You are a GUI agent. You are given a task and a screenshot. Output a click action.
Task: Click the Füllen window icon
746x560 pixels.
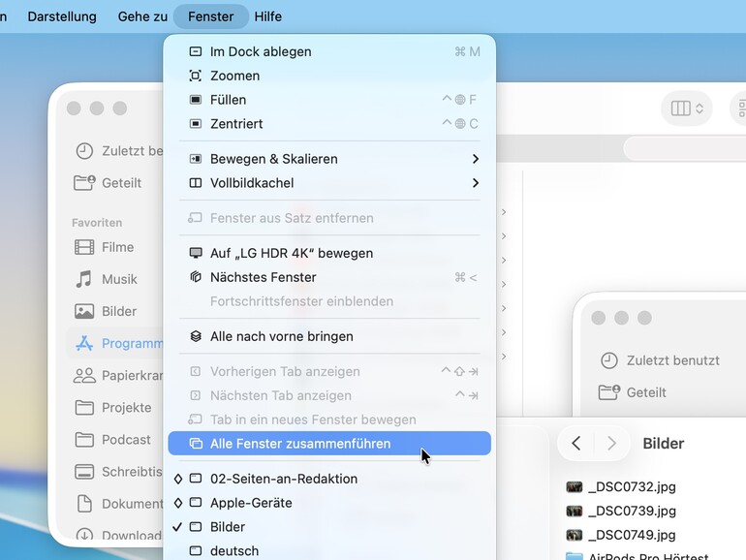point(195,100)
